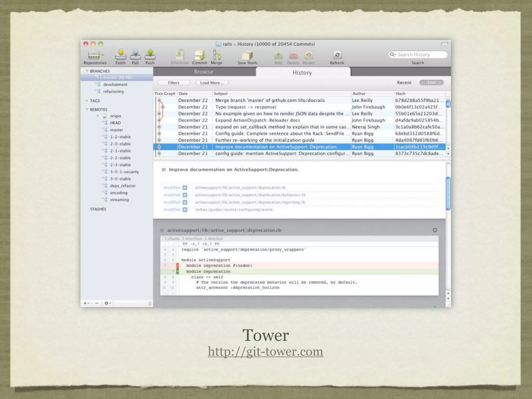The image size is (532, 399).
Task: Click modified badge icon for reporting.rb
Action: pyautogui.click(x=185, y=202)
